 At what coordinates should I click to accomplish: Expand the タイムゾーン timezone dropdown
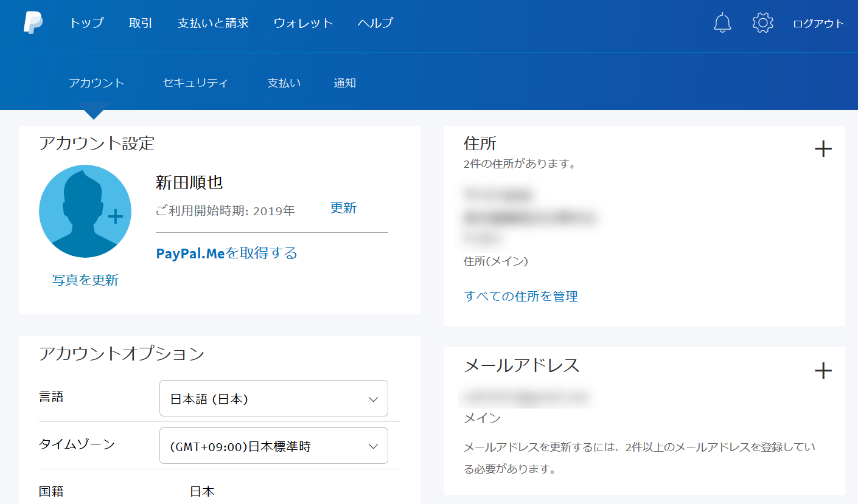pos(274,446)
